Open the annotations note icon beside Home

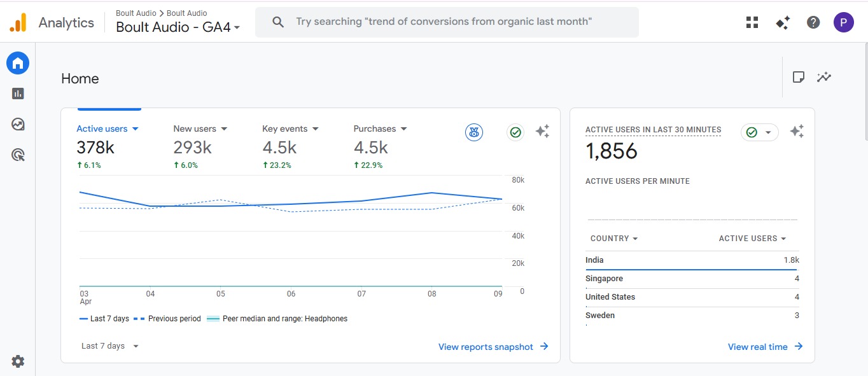click(x=799, y=77)
